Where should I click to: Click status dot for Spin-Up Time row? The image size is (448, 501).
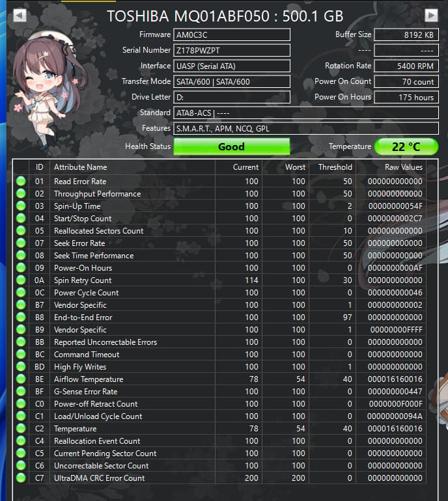point(21,206)
